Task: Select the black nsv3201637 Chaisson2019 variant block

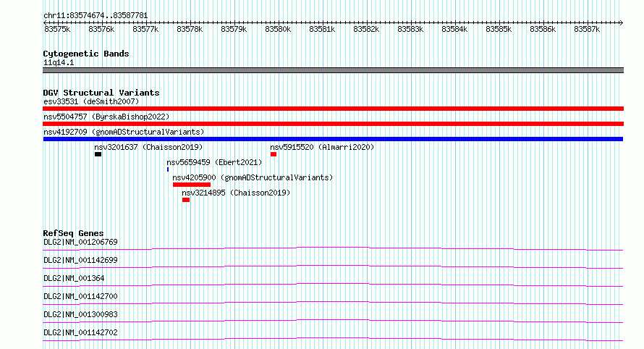Action: [x=98, y=154]
